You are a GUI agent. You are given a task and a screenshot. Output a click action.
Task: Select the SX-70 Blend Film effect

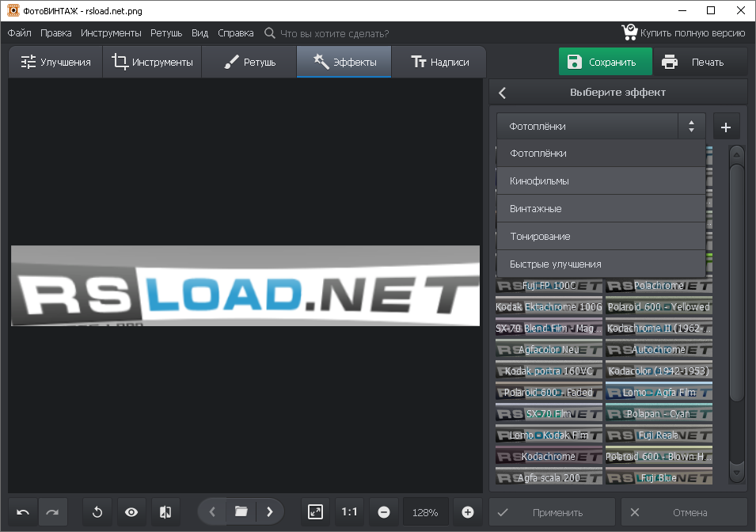[x=549, y=328]
